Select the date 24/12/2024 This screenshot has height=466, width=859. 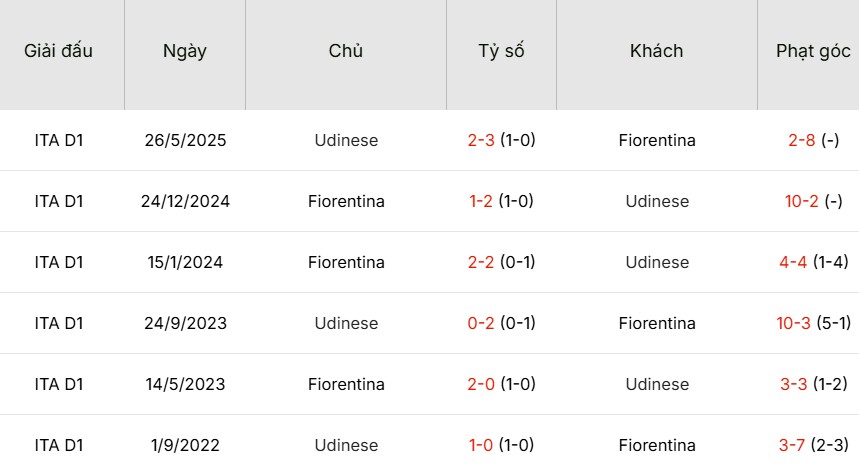pyautogui.click(x=185, y=201)
